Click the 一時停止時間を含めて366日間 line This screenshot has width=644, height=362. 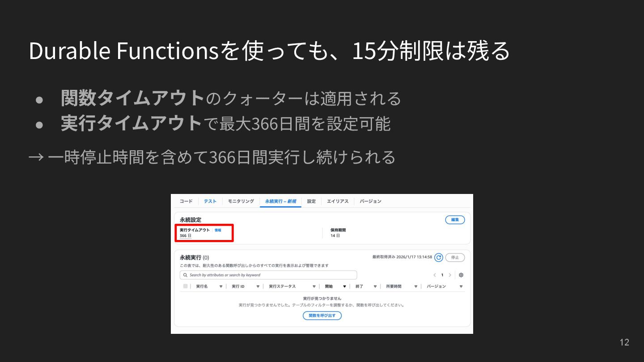(x=212, y=157)
